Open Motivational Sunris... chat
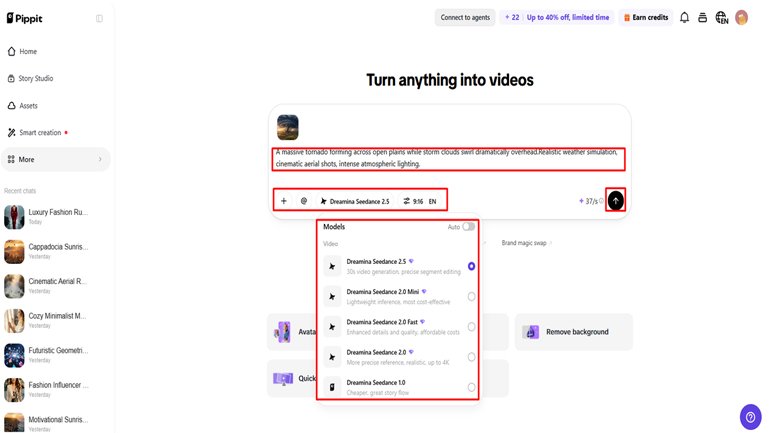The height and width of the screenshot is (433, 770). tap(47, 422)
